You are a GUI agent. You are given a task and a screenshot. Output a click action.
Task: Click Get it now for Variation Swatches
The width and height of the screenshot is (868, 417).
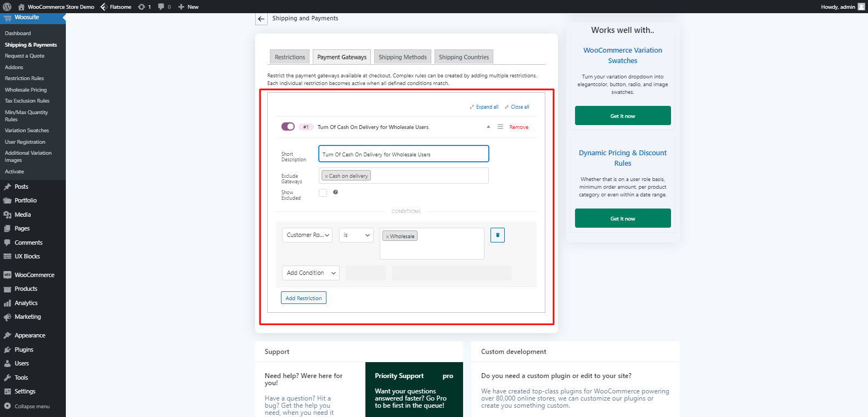tap(623, 116)
